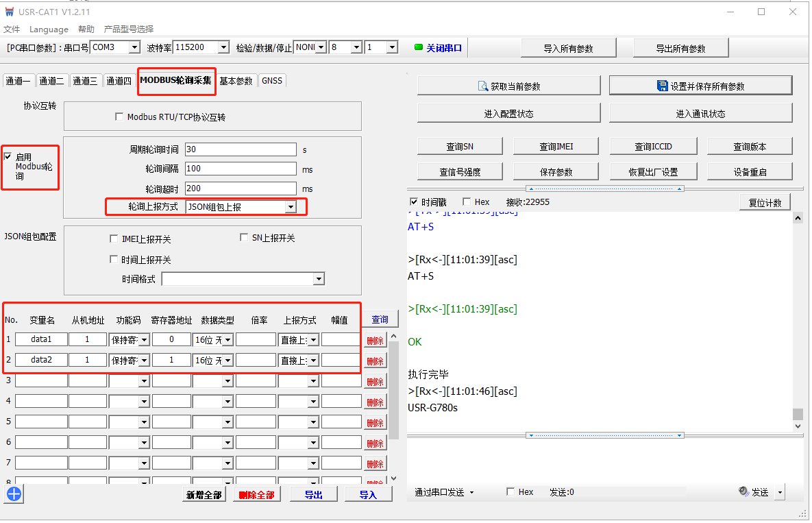Click the 设备重启 button
812x523 pixels.
coord(749,172)
